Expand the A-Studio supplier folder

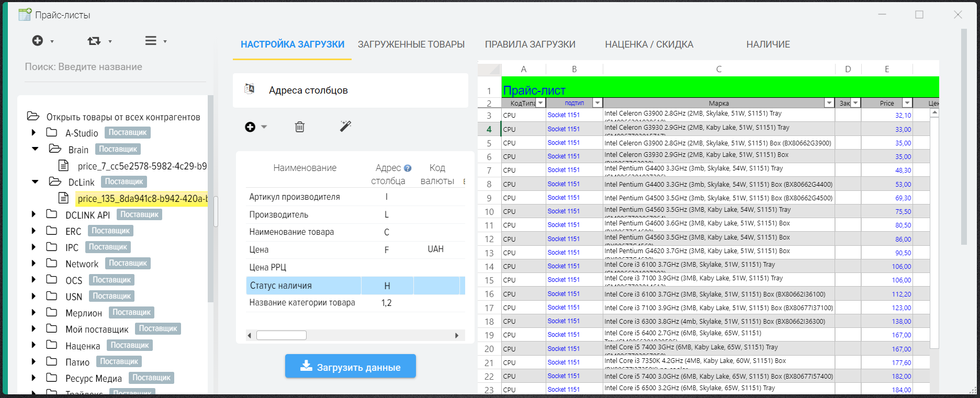(34, 133)
